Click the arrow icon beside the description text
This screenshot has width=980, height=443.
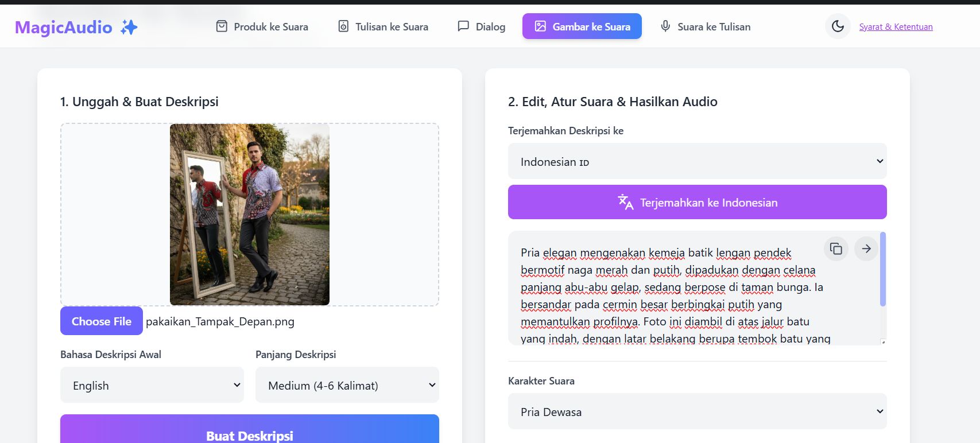pyautogui.click(x=866, y=249)
